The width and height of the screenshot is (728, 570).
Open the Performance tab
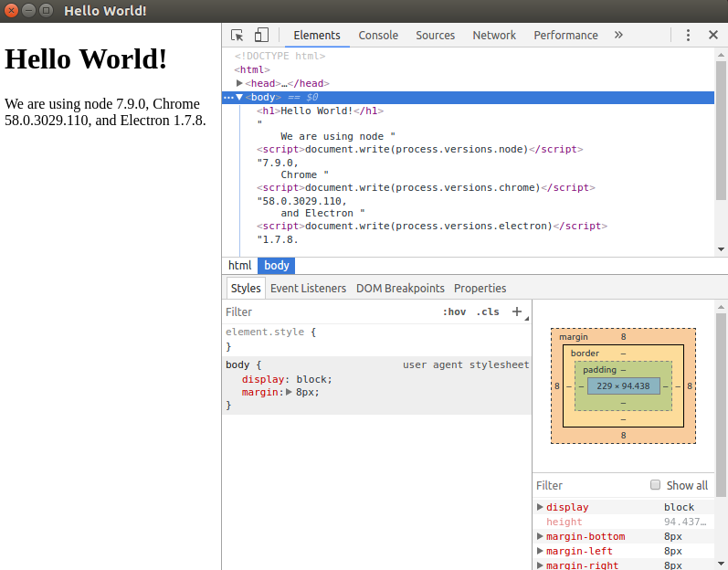tap(565, 36)
